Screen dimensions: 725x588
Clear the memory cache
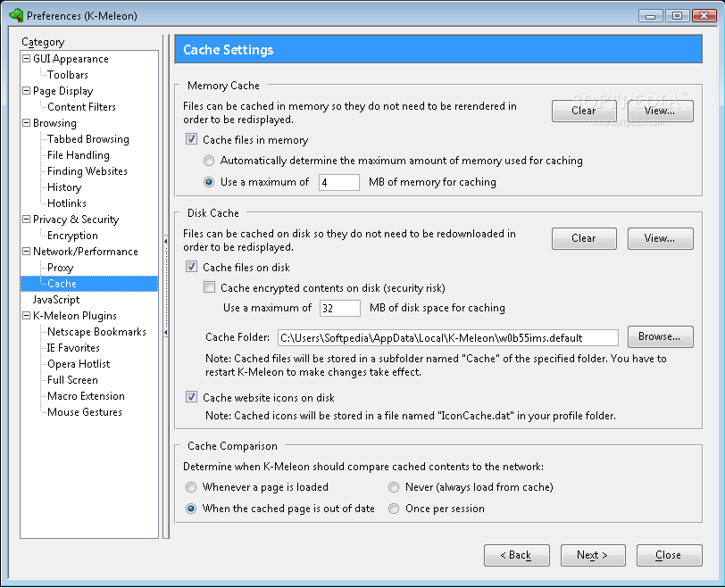[584, 111]
